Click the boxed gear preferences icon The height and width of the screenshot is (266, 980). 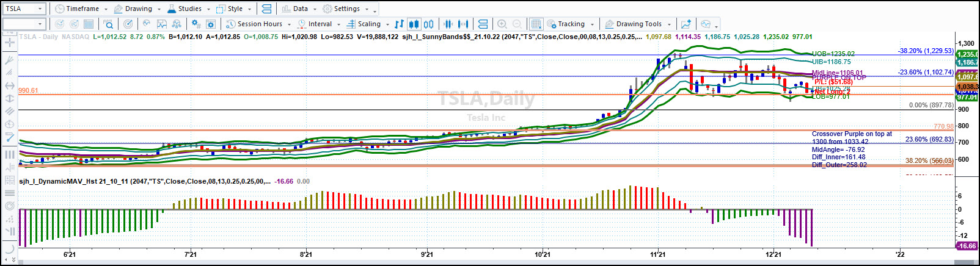click(211, 24)
